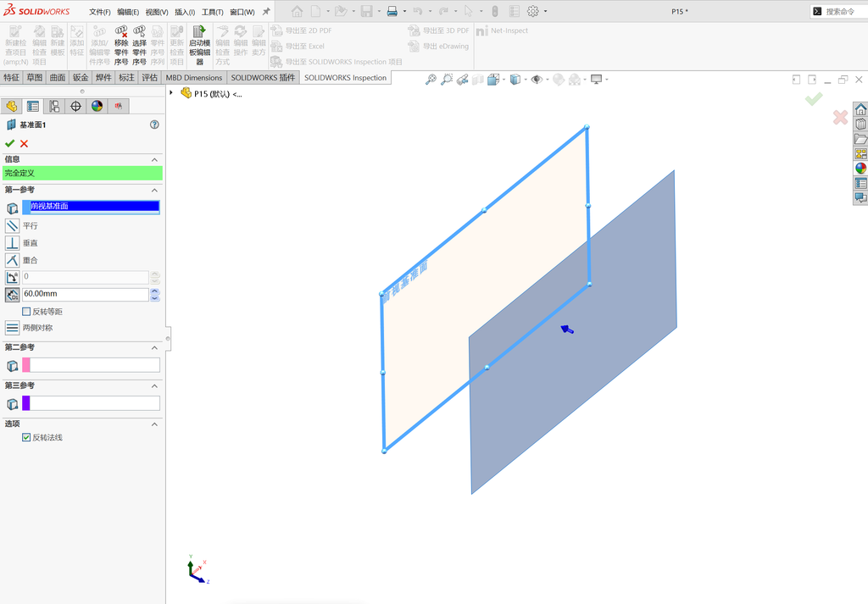Open the ConfigurationManager tab icon
This screenshot has width=868, height=604.
[54, 106]
